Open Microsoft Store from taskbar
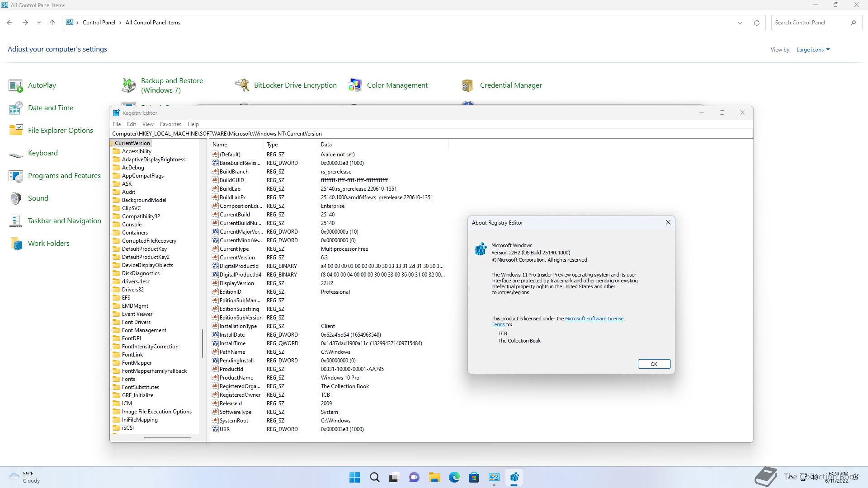The width and height of the screenshot is (868, 488). 474,477
